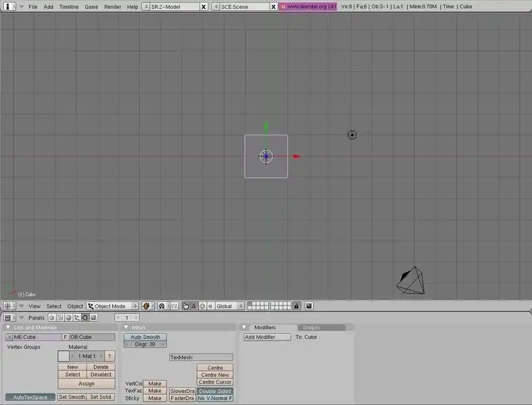
Task: Toggle the Auto Smooth option
Action: [145, 337]
